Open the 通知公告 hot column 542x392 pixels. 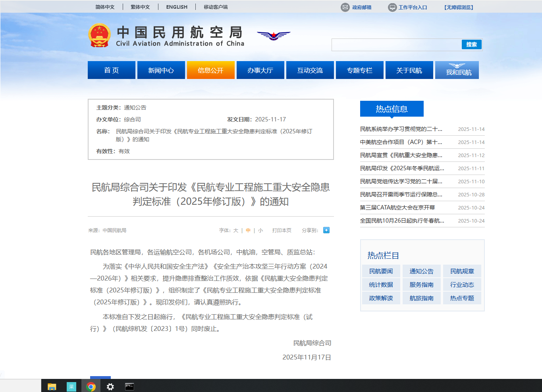click(421, 271)
